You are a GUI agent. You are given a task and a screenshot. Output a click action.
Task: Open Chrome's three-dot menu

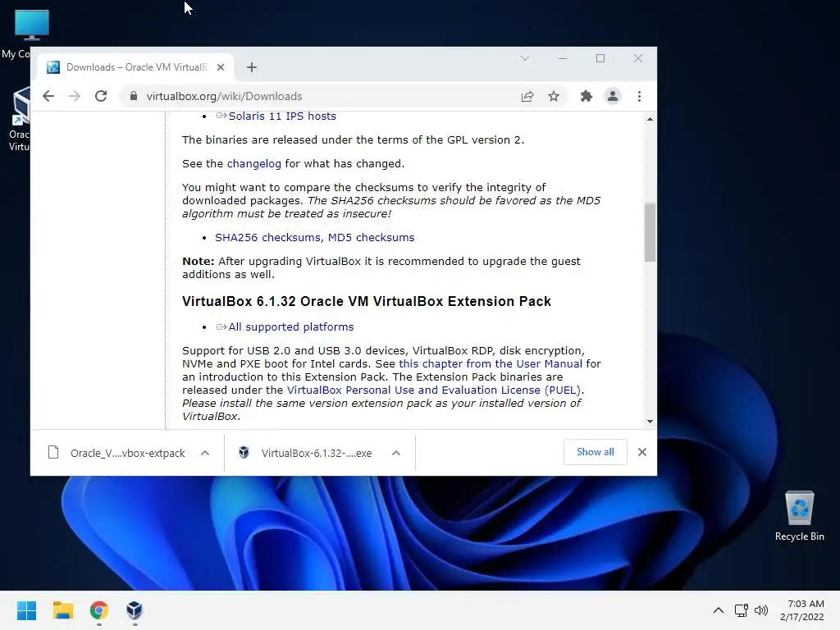tap(639, 96)
